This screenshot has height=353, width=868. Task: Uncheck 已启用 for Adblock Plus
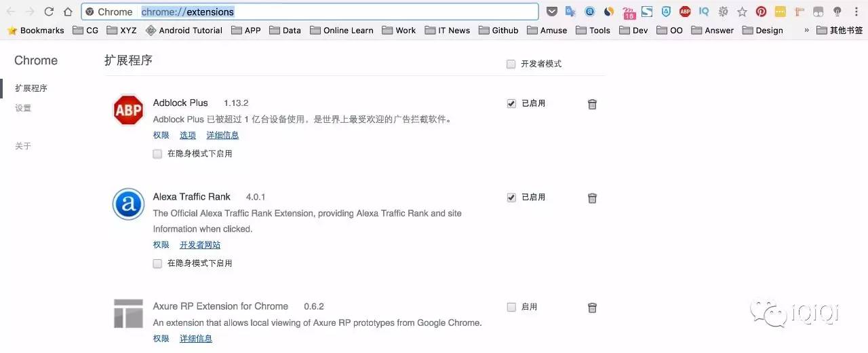pyautogui.click(x=511, y=103)
